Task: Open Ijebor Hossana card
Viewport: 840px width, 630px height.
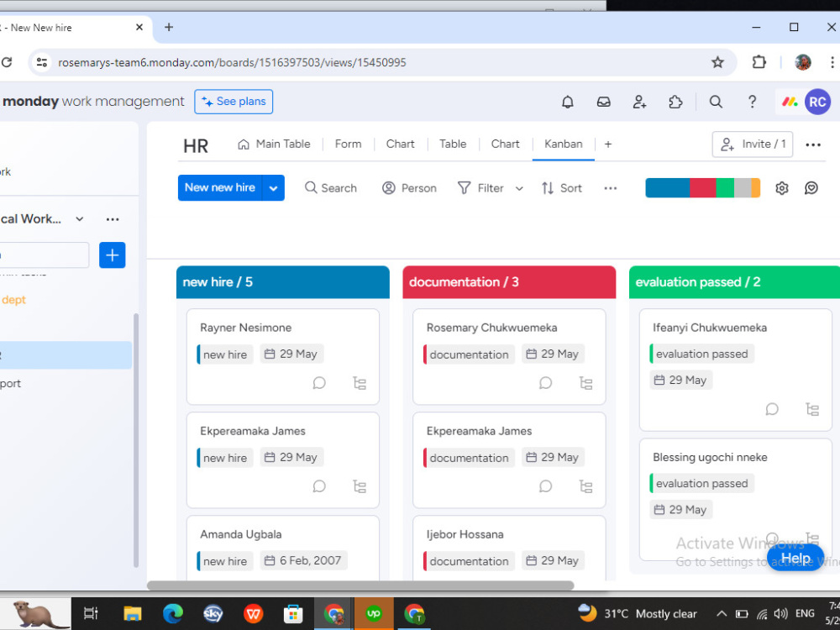Action: coord(509,548)
